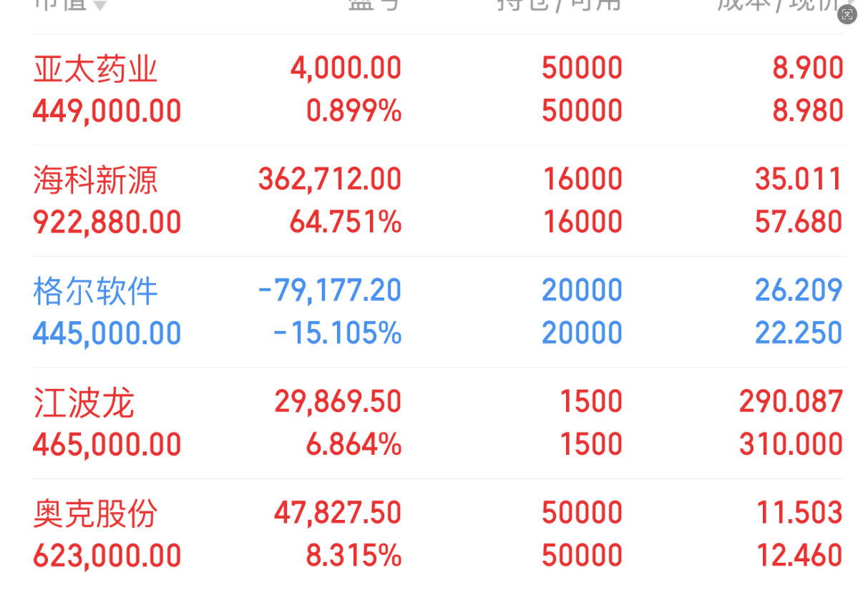Sort by 持仓/可用 column header
Viewport: 868px width, 590px height.
tap(560, 5)
